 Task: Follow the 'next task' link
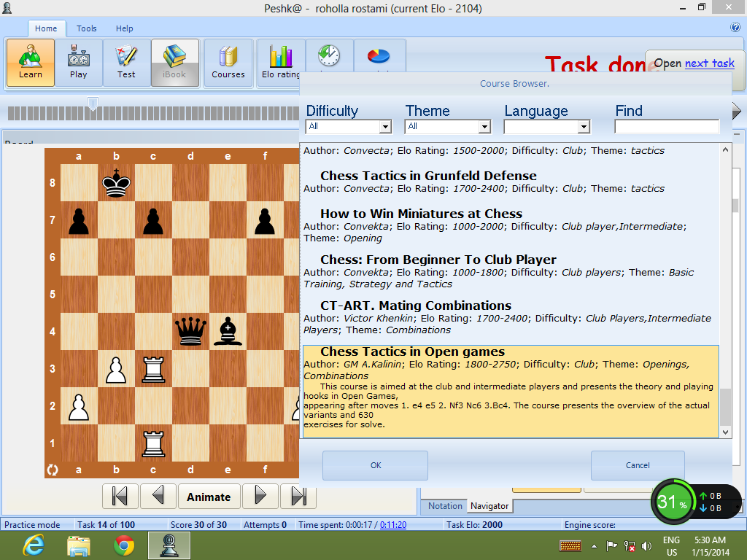(709, 63)
